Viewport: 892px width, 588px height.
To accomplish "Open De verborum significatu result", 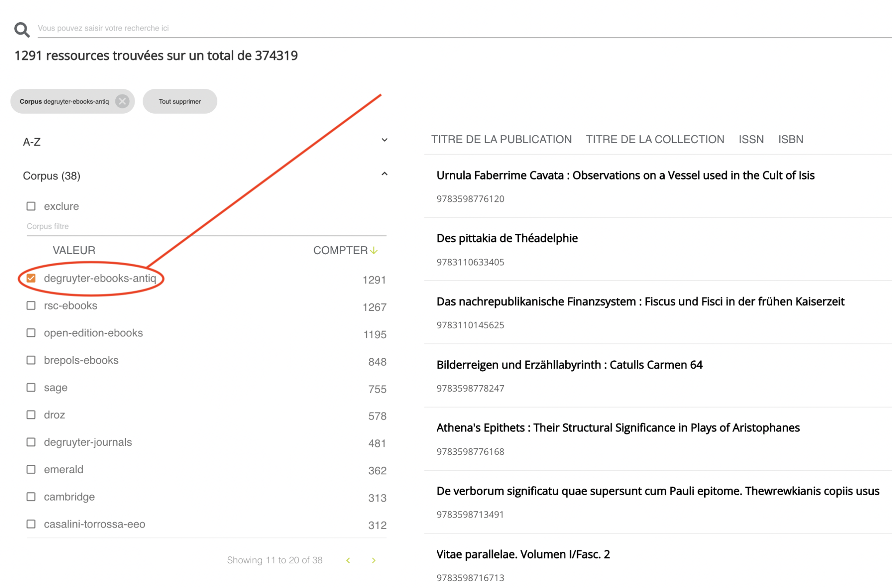I will point(658,491).
